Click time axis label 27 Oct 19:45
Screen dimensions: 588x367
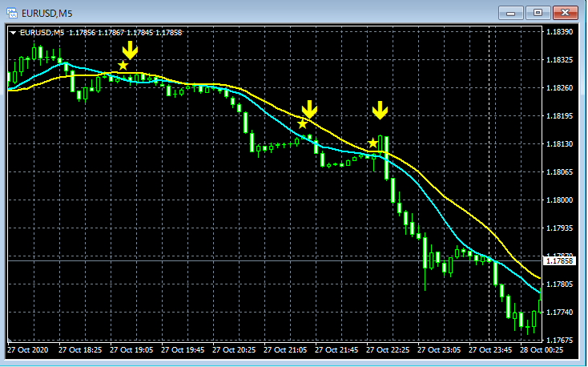click(x=183, y=350)
